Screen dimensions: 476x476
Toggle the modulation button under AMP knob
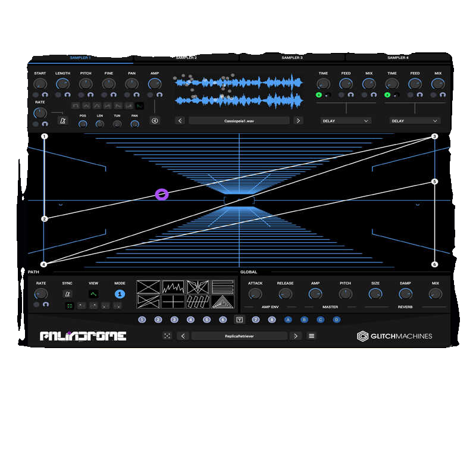tap(151, 95)
